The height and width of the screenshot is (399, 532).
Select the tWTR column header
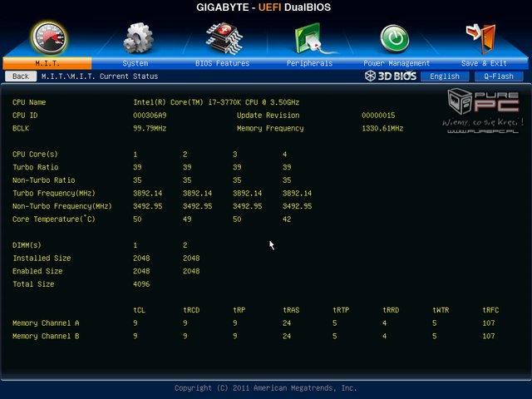pos(441,310)
